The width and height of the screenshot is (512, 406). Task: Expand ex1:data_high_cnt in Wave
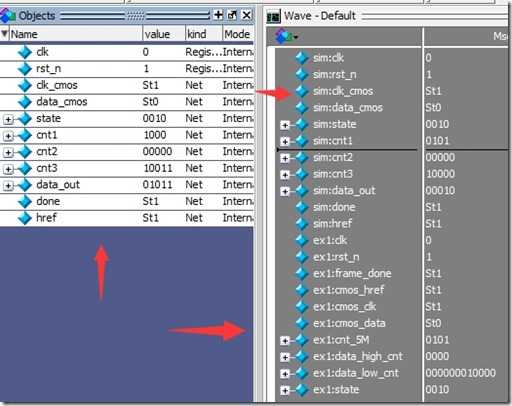(x=285, y=357)
